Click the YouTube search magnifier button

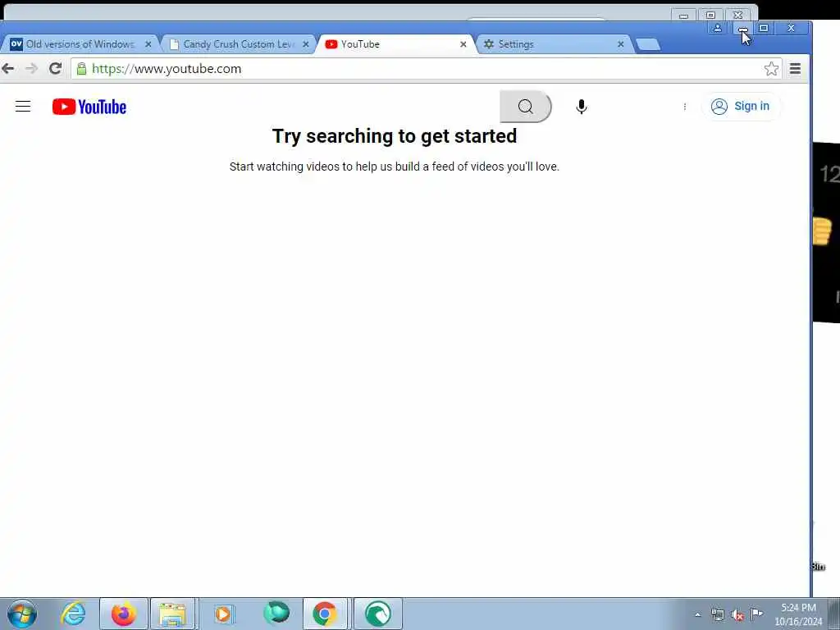click(x=526, y=106)
